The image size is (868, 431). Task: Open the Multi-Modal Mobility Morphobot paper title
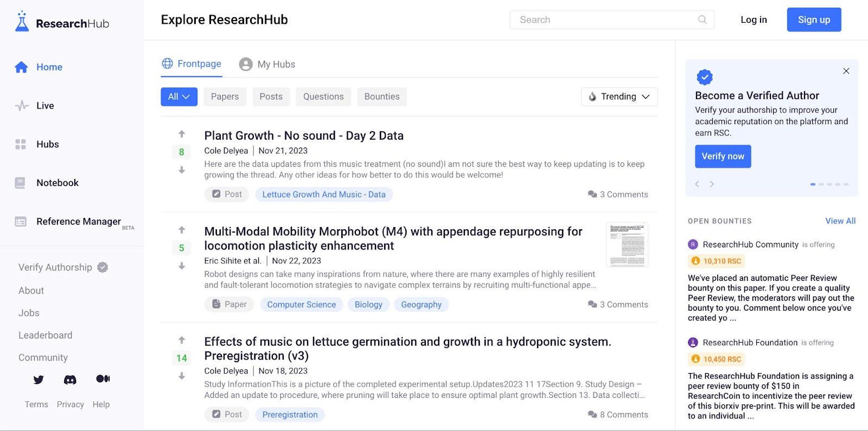pos(393,239)
